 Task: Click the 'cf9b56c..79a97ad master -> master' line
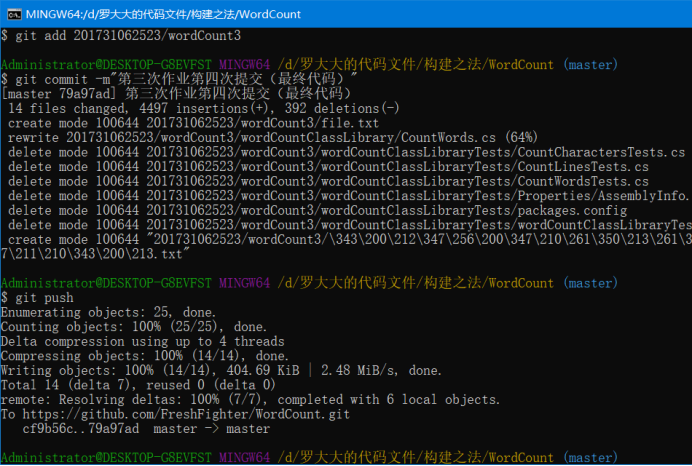146,429
